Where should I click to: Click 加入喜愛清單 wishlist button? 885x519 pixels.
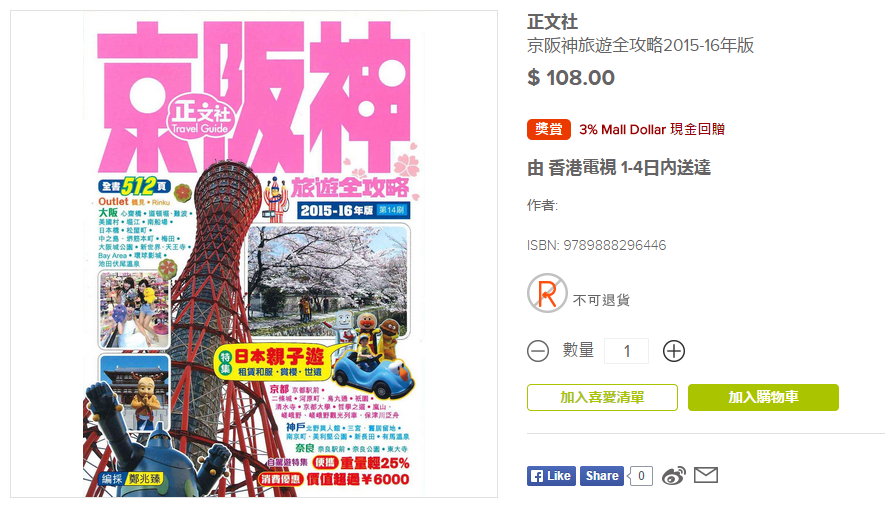602,398
